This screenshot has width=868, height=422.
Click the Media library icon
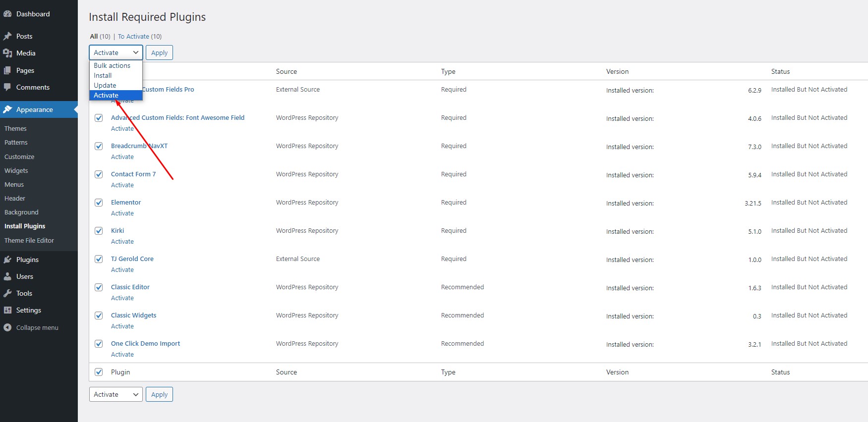pyautogui.click(x=7, y=53)
